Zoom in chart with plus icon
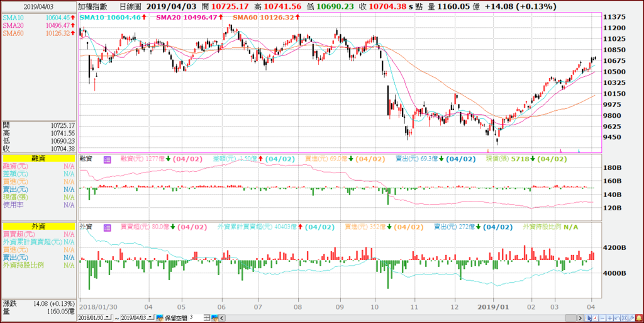This screenshot has width=644, height=323. click(x=610, y=318)
